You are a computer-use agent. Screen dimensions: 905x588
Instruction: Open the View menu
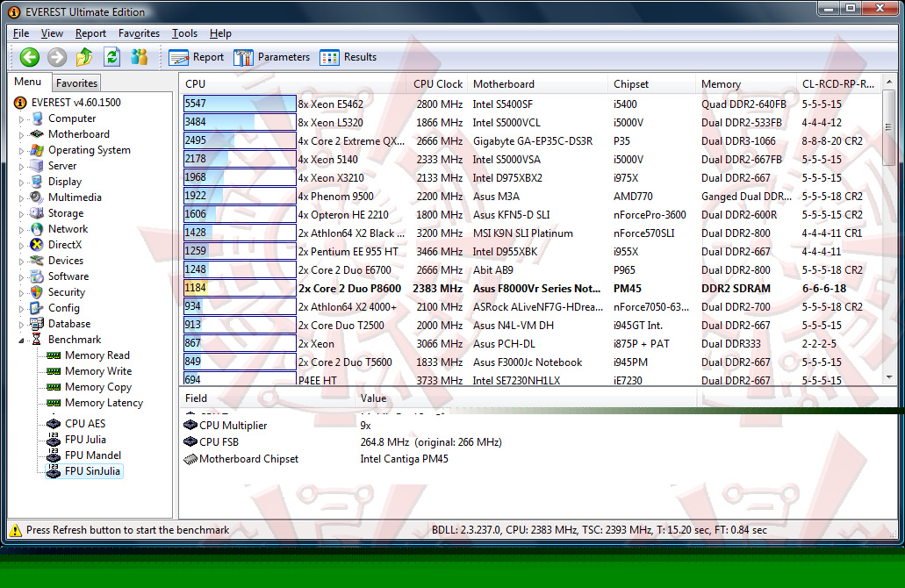[52, 33]
